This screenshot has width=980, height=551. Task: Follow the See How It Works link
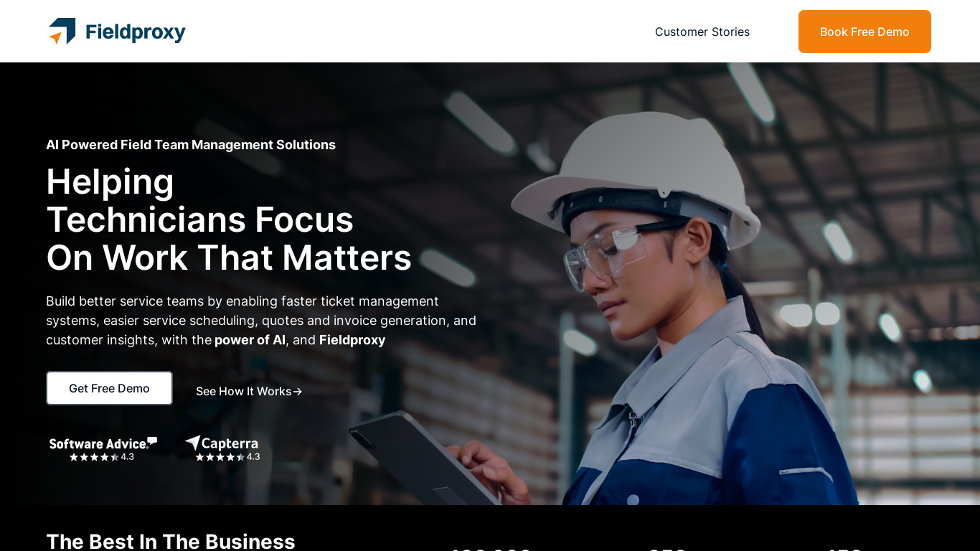click(x=243, y=391)
